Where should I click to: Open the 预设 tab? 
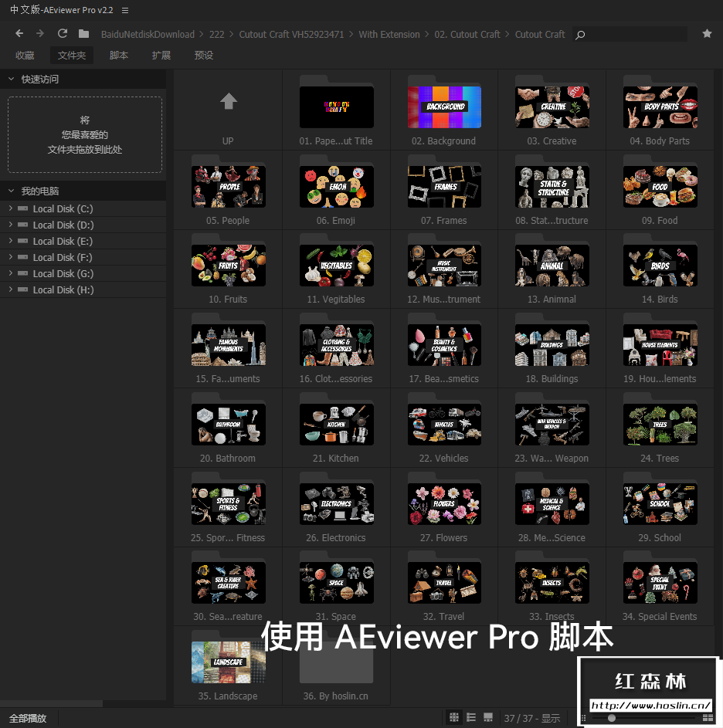(x=203, y=56)
